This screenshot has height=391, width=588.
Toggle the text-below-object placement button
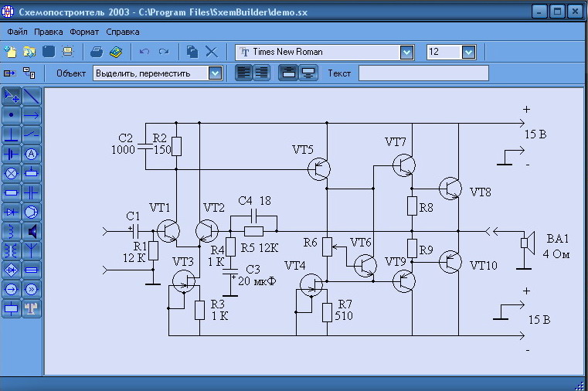tap(308, 73)
